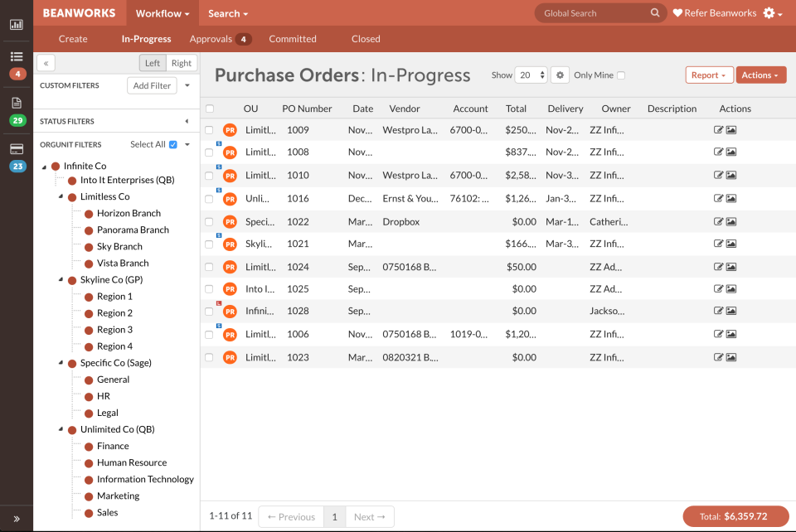Open the Report dropdown
The width and height of the screenshot is (796, 532).
(709, 75)
